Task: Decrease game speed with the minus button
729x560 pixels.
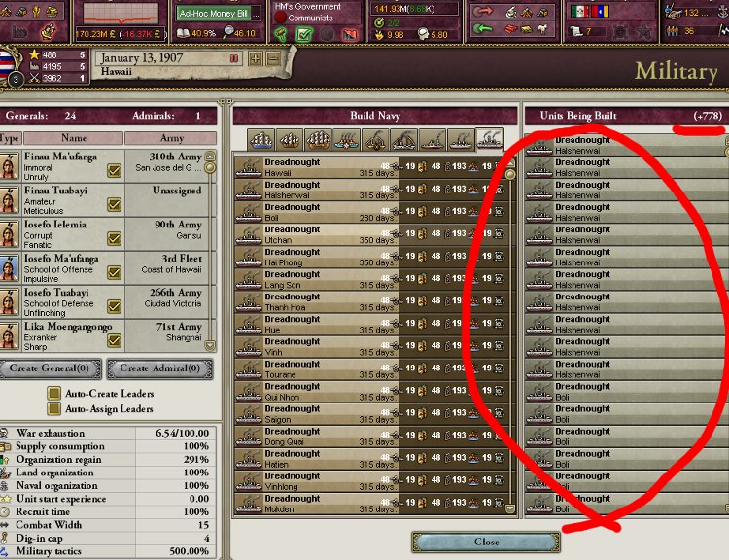Action: pyautogui.click(x=274, y=58)
